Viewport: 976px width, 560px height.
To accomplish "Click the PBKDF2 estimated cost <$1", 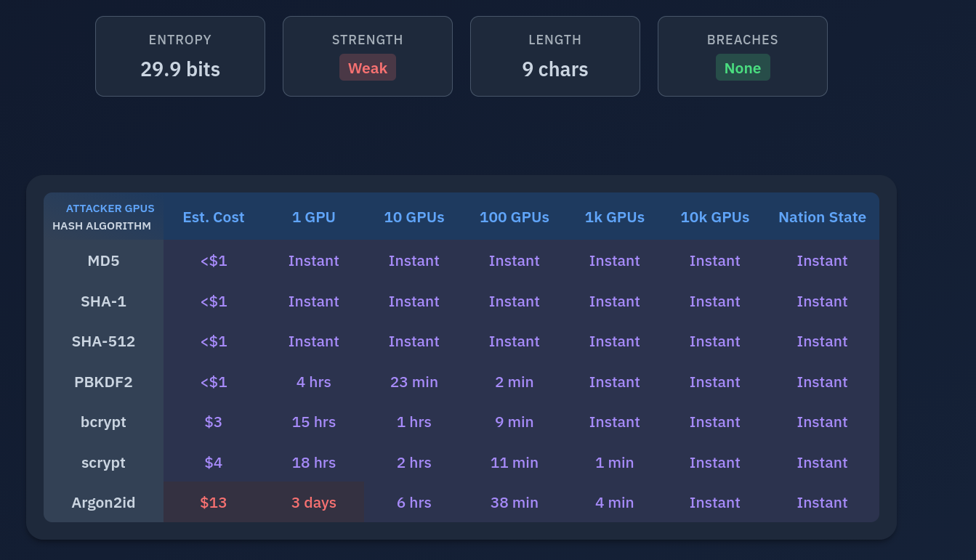I will (x=214, y=382).
